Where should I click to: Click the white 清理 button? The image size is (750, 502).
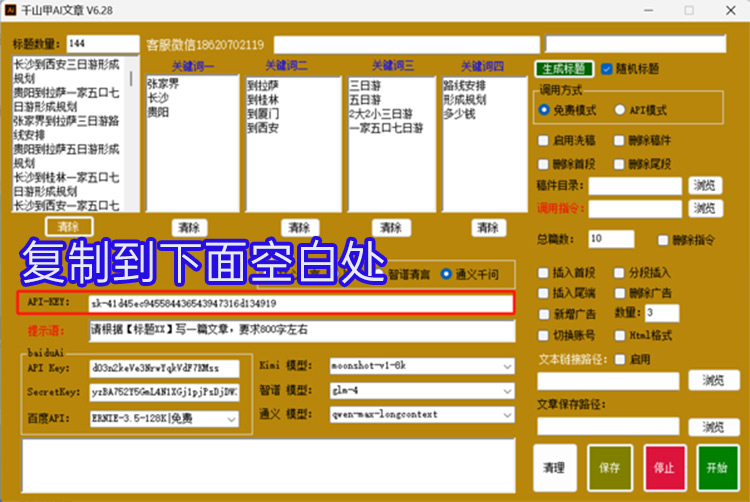554,468
